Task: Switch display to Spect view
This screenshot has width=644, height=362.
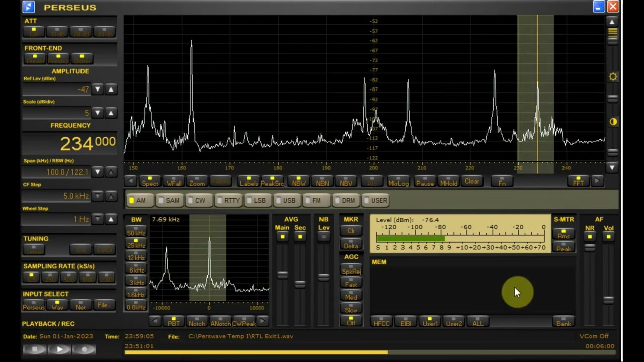Action: click(x=149, y=182)
